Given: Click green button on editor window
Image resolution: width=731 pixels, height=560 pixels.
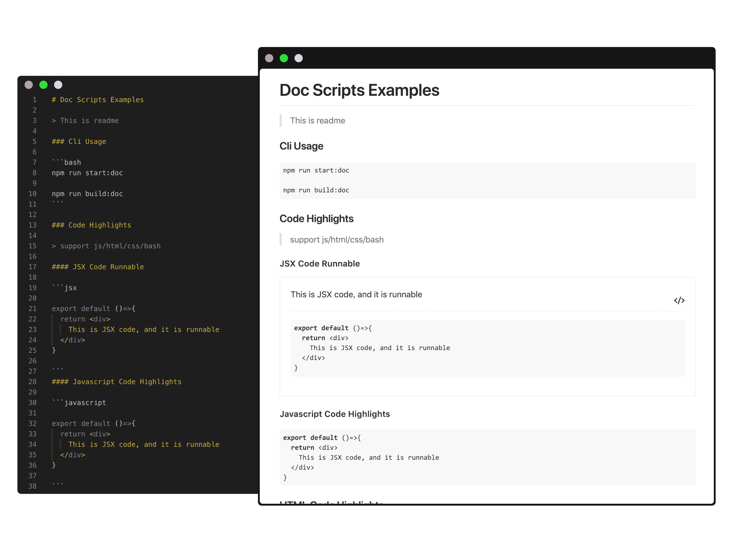Looking at the screenshot, I should pyautogui.click(x=43, y=85).
